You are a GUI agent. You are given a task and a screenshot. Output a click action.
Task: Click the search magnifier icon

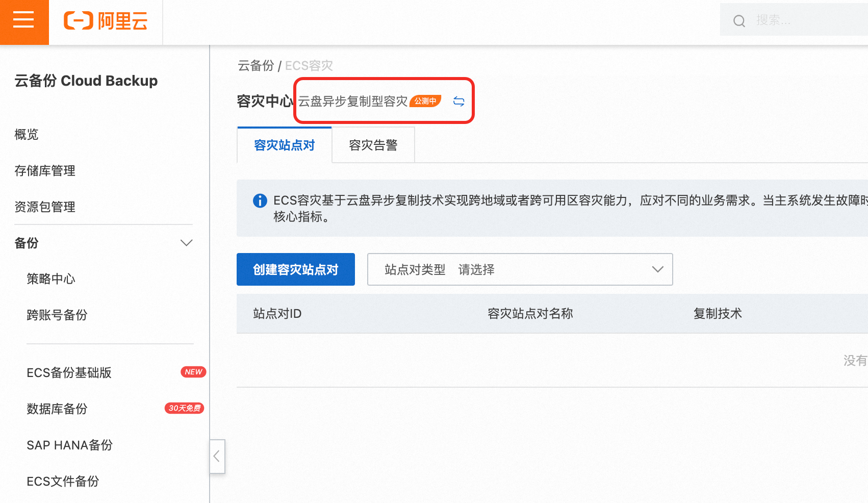pyautogui.click(x=739, y=21)
